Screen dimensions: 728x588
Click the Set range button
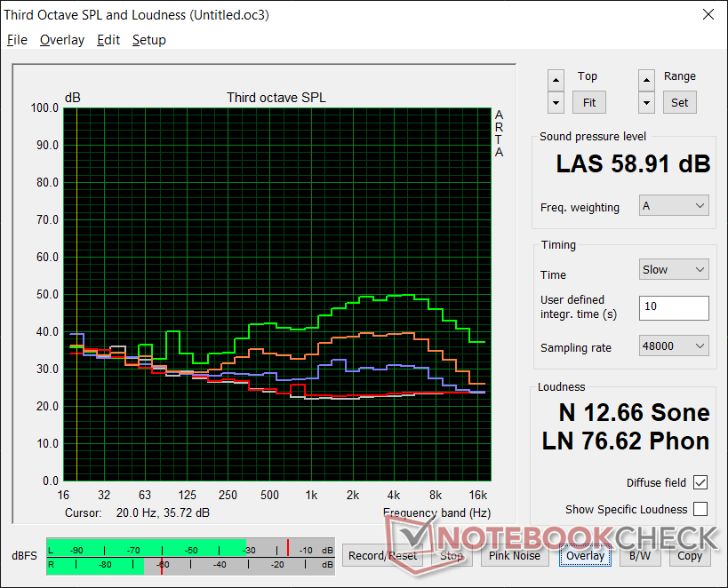(679, 102)
